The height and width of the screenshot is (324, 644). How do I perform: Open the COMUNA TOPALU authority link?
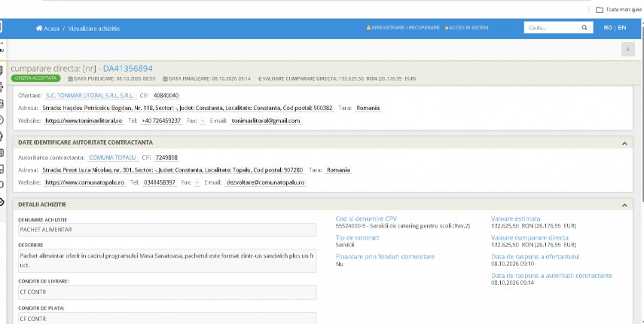[x=112, y=157]
